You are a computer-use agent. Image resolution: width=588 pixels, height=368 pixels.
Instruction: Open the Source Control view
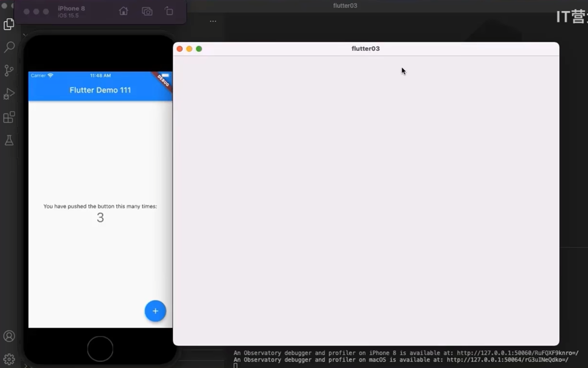(8, 70)
